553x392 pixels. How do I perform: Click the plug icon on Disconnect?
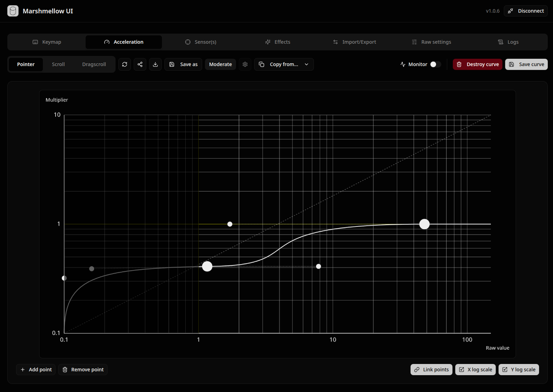(x=511, y=11)
